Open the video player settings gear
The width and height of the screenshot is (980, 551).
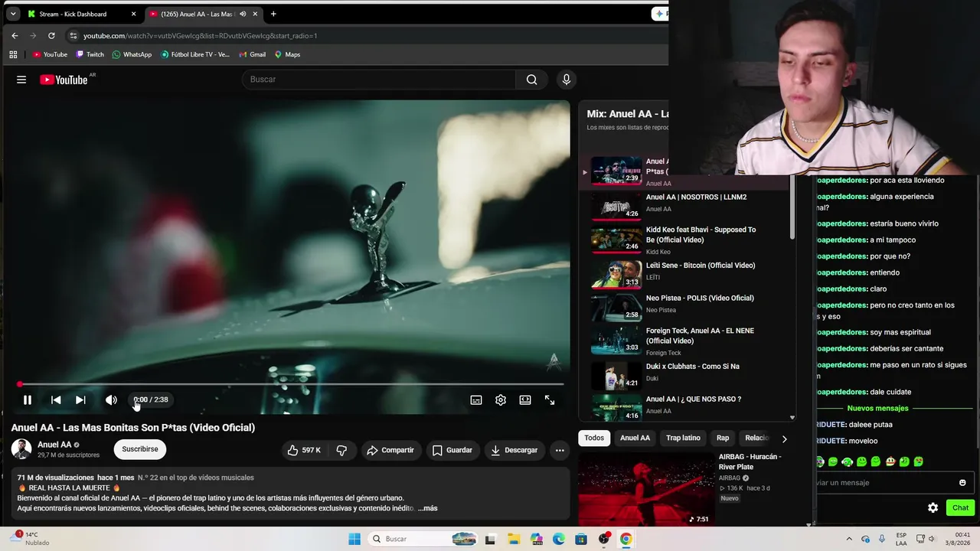pyautogui.click(x=501, y=399)
